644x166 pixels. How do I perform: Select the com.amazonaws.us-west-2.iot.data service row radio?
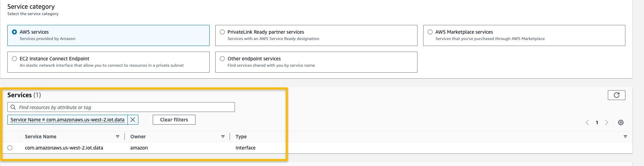(x=10, y=148)
